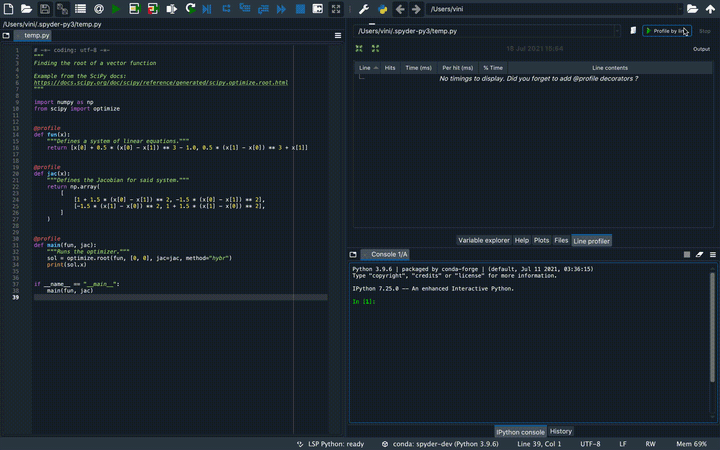Click the New file icon

(8, 9)
